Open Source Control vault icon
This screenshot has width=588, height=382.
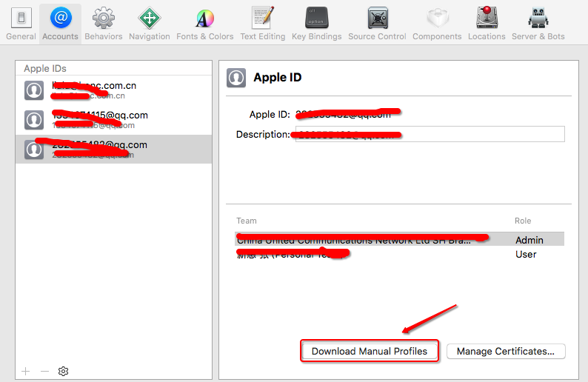377,18
